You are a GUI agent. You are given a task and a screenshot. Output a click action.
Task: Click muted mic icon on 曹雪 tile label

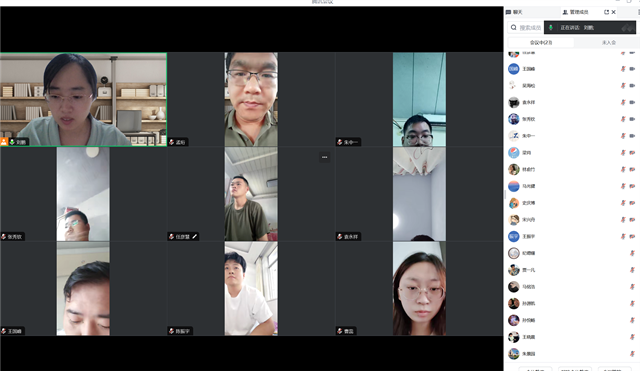coord(340,331)
